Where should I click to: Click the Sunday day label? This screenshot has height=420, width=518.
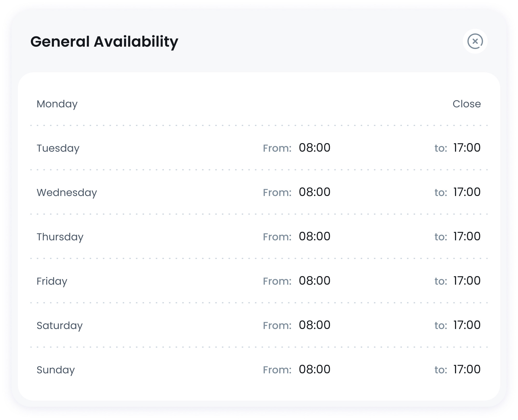tap(56, 369)
